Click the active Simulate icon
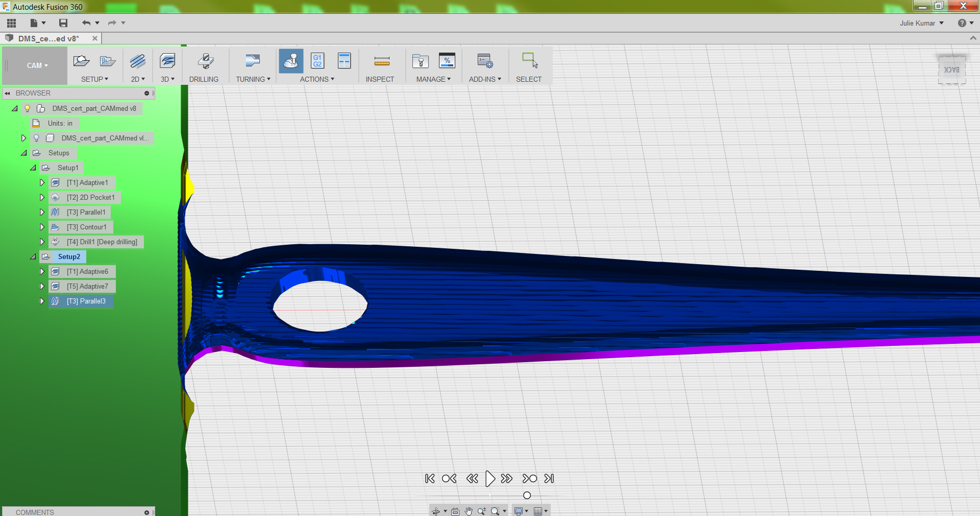This screenshot has width=980, height=516. click(291, 61)
